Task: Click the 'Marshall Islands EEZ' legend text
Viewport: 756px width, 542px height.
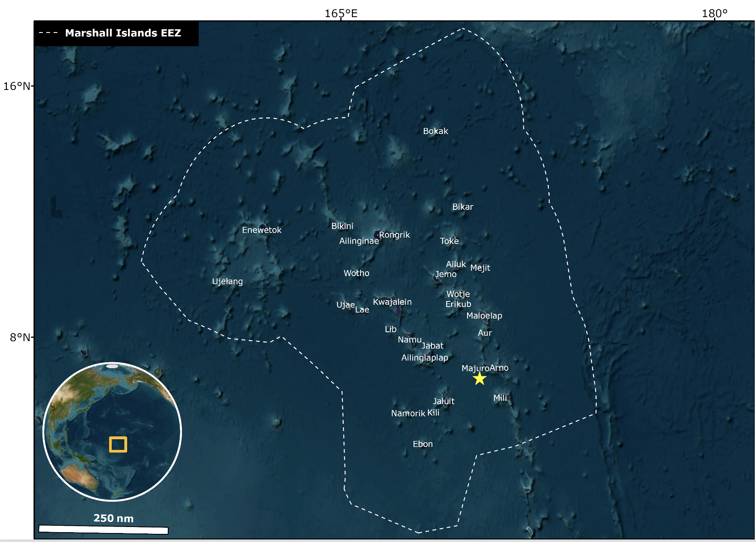Action: tap(123, 33)
